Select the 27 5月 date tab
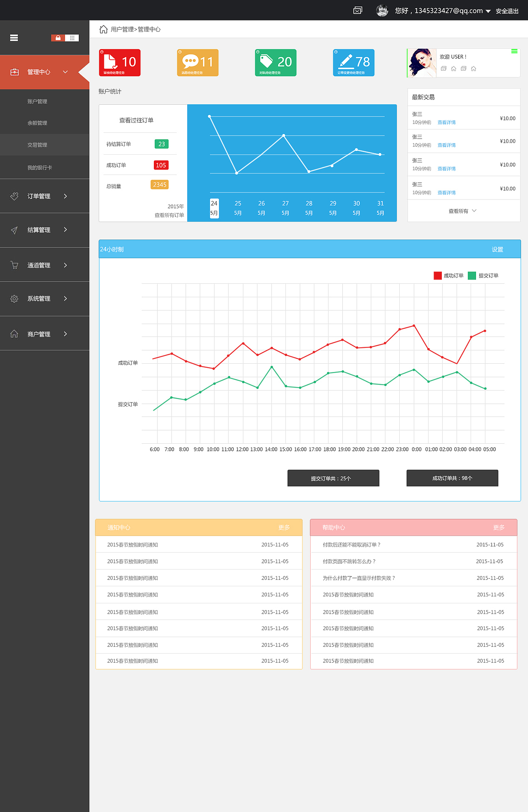The width and height of the screenshot is (528, 812). [285, 208]
